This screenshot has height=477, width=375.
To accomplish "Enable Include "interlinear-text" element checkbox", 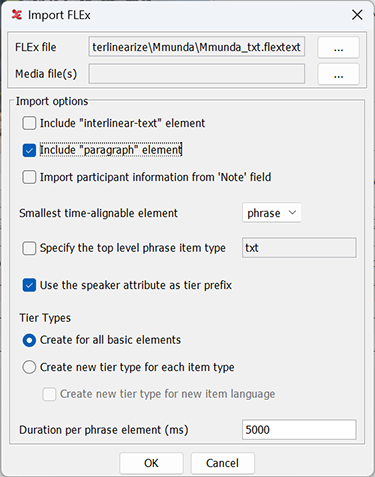I will [x=29, y=123].
